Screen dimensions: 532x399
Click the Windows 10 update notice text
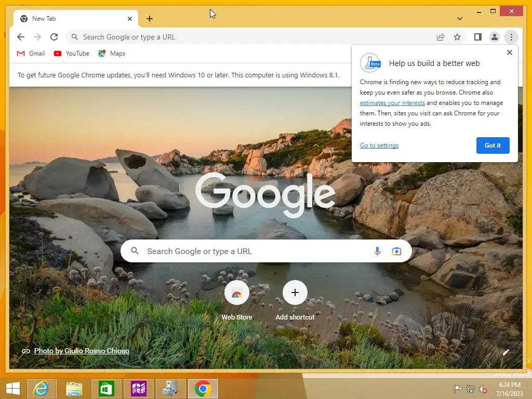click(x=179, y=75)
